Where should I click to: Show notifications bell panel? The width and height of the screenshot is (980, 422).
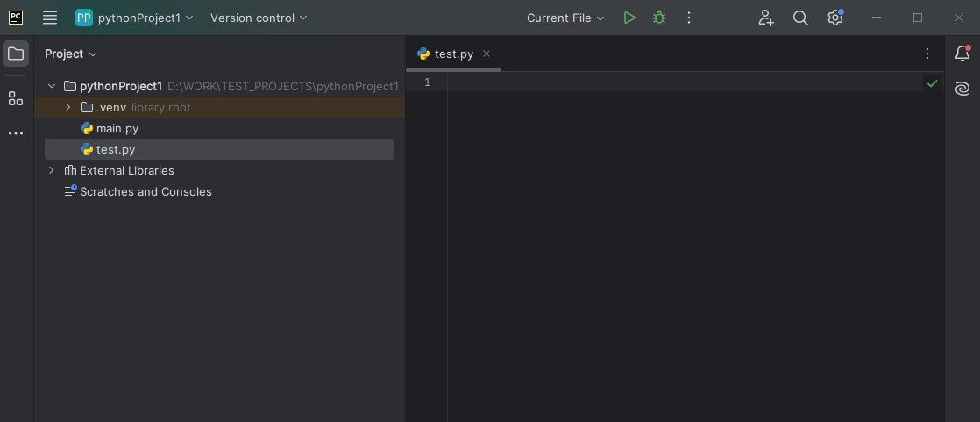tap(962, 54)
